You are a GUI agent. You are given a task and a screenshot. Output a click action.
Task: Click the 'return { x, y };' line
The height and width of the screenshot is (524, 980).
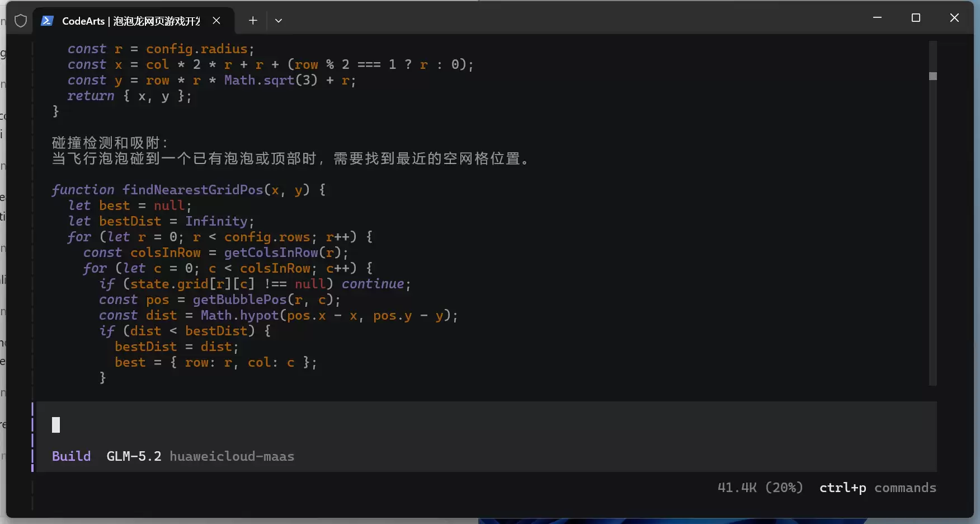(x=129, y=96)
